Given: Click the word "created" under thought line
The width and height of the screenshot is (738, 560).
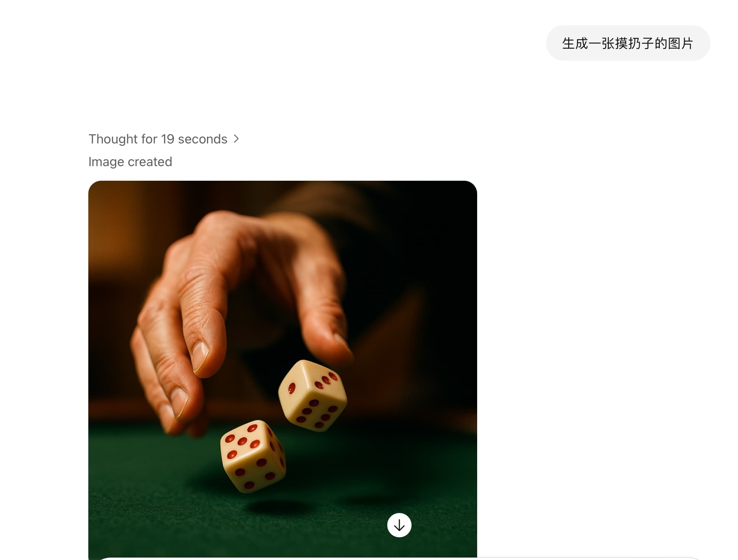Looking at the screenshot, I should [x=150, y=162].
